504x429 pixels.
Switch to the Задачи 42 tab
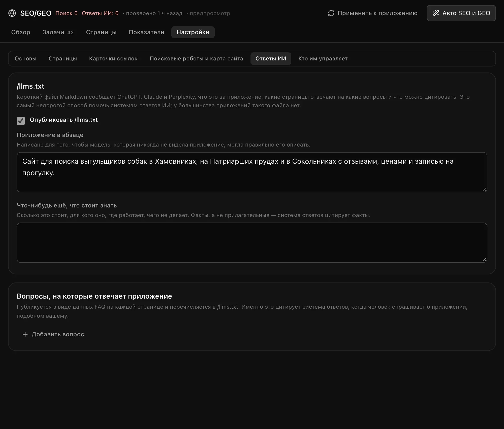coord(58,32)
